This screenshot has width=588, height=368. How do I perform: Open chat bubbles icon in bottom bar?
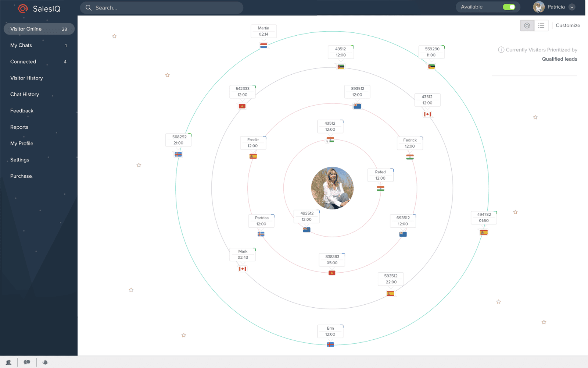point(27,362)
